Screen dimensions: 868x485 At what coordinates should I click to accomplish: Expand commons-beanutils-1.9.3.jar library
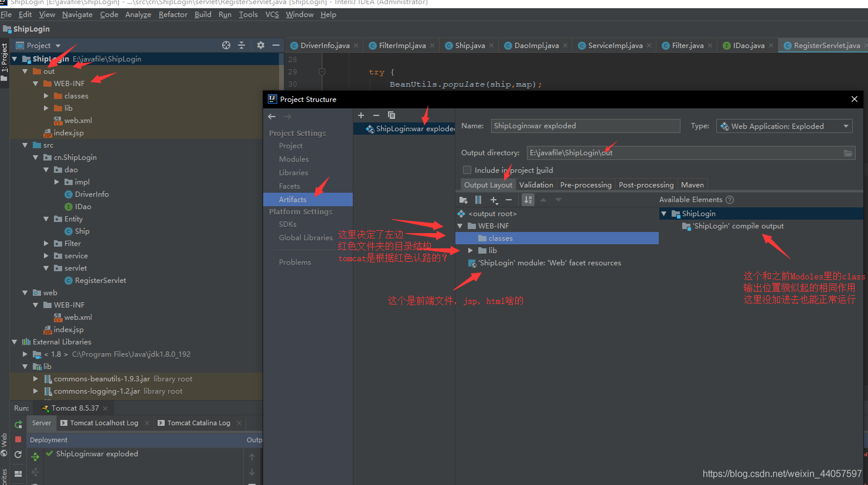(36, 379)
